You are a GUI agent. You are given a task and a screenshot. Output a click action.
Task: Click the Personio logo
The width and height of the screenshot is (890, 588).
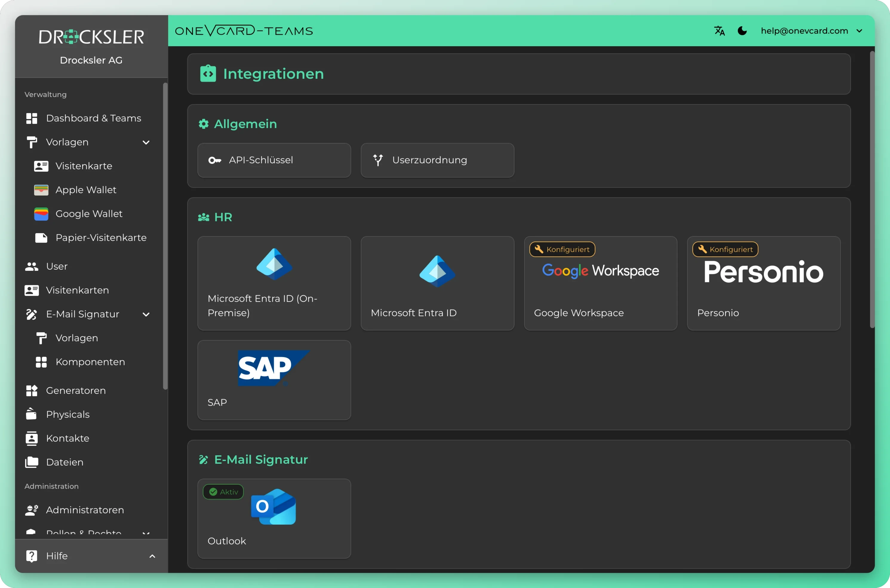tap(764, 272)
